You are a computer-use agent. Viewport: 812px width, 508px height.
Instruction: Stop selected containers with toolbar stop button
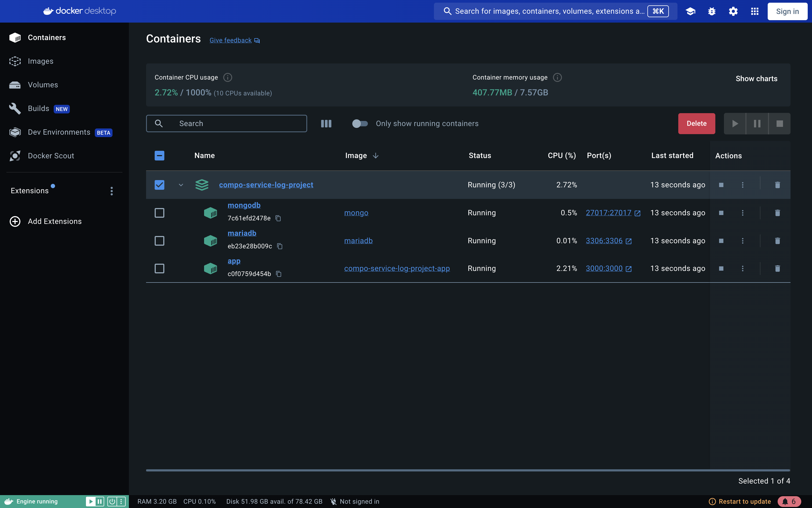click(780, 124)
